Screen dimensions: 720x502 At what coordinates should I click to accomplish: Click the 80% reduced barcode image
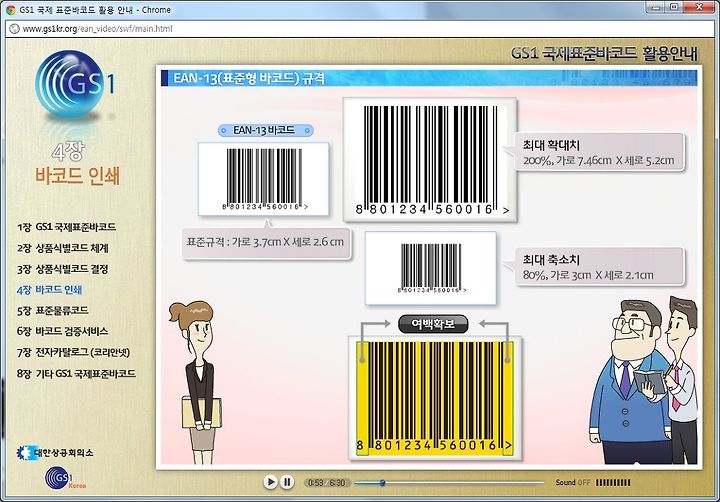(x=431, y=268)
